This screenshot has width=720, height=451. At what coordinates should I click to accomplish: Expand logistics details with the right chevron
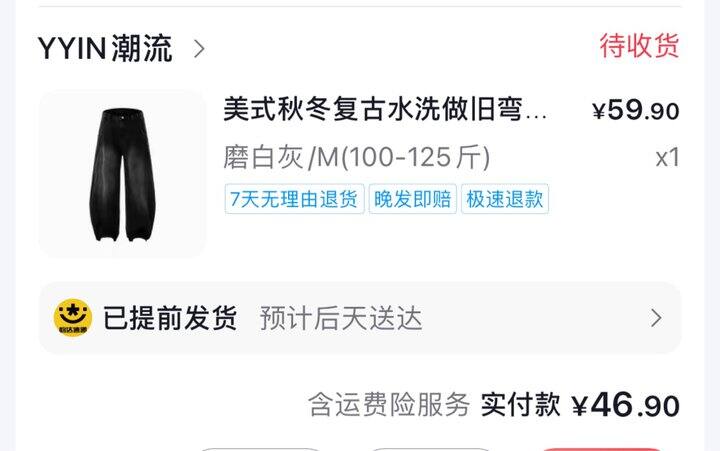[656, 318]
